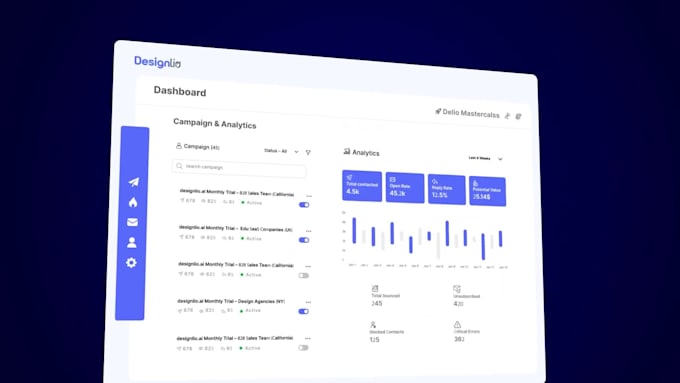Click the send icon in Total contacted card

(x=349, y=177)
